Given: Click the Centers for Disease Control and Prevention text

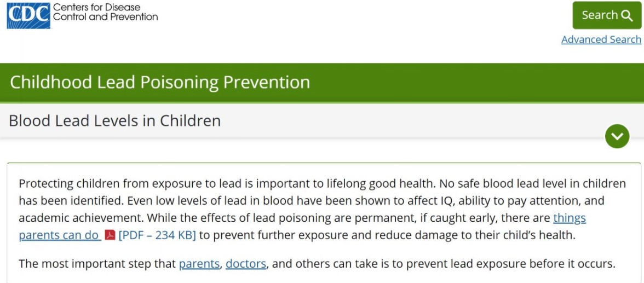Looking at the screenshot, I should pos(105,12).
